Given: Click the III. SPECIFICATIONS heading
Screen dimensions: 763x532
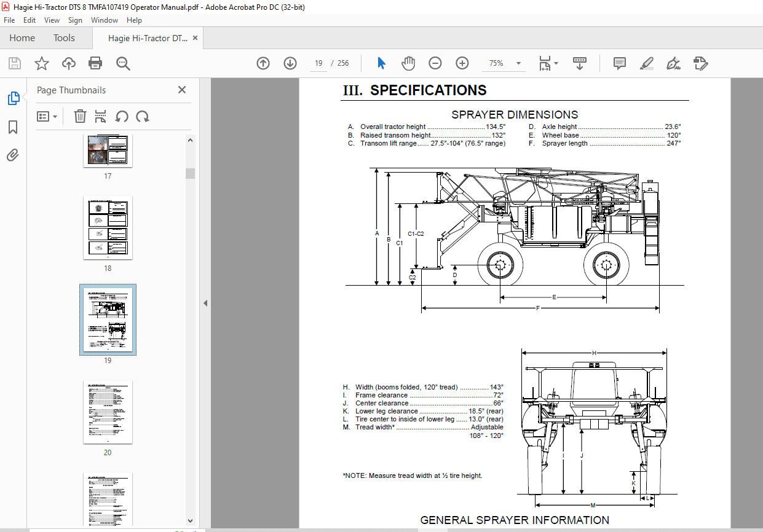Looking at the screenshot, I should pyautogui.click(x=414, y=90).
